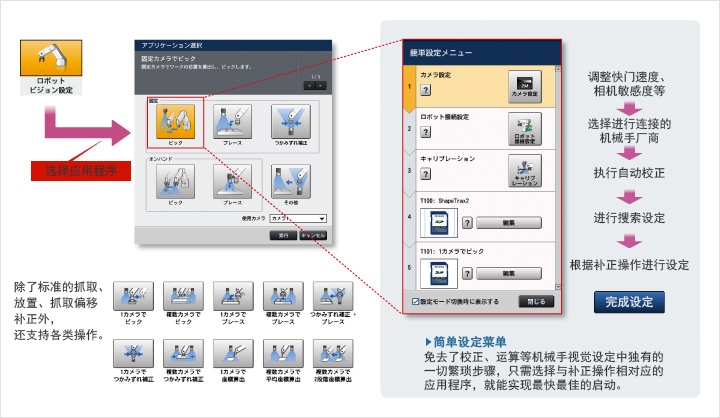
Task: Launch the キャリブレーション icon button
Action: 526,174
